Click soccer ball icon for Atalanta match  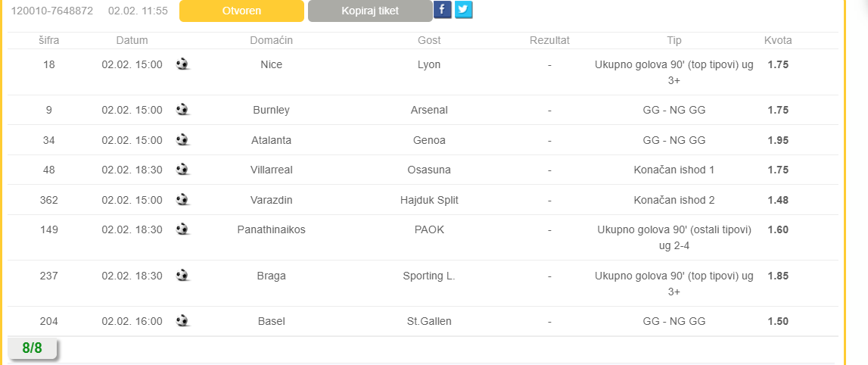point(182,139)
